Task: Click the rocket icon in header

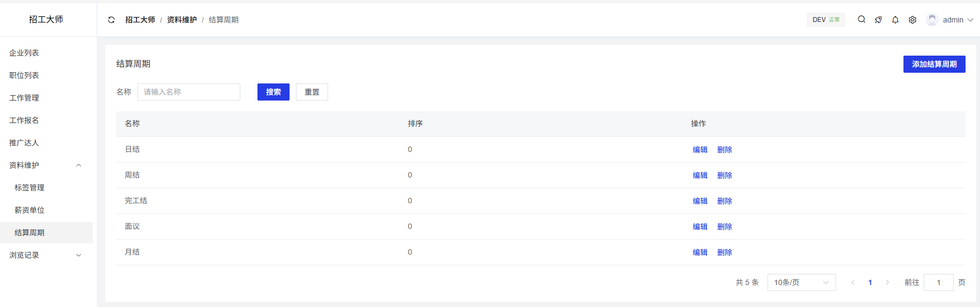Action: click(878, 20)
